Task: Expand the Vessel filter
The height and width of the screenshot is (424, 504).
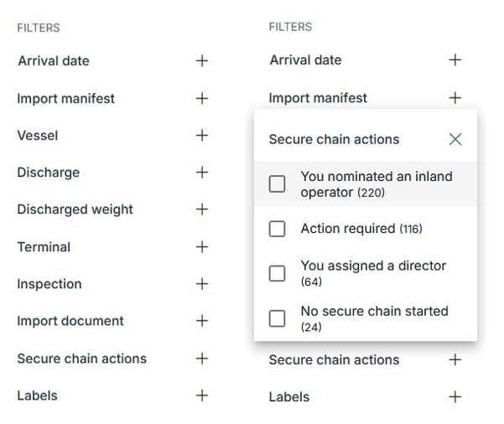Action: 202,135
